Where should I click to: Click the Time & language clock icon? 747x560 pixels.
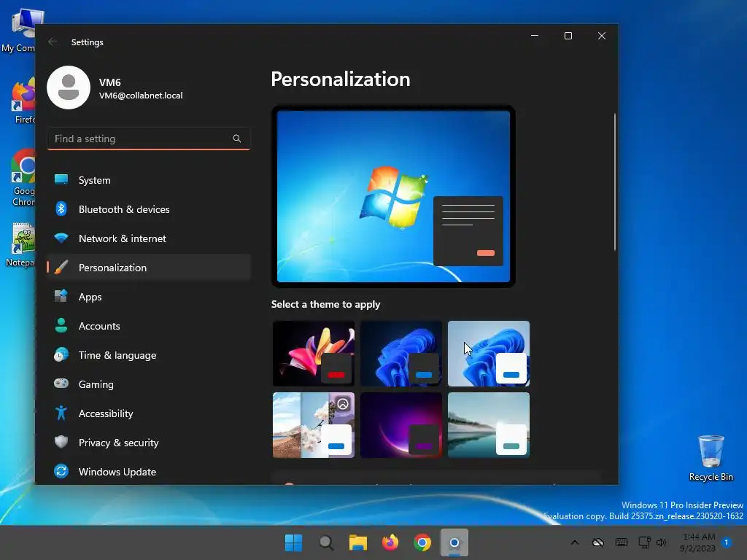[61, 355]
